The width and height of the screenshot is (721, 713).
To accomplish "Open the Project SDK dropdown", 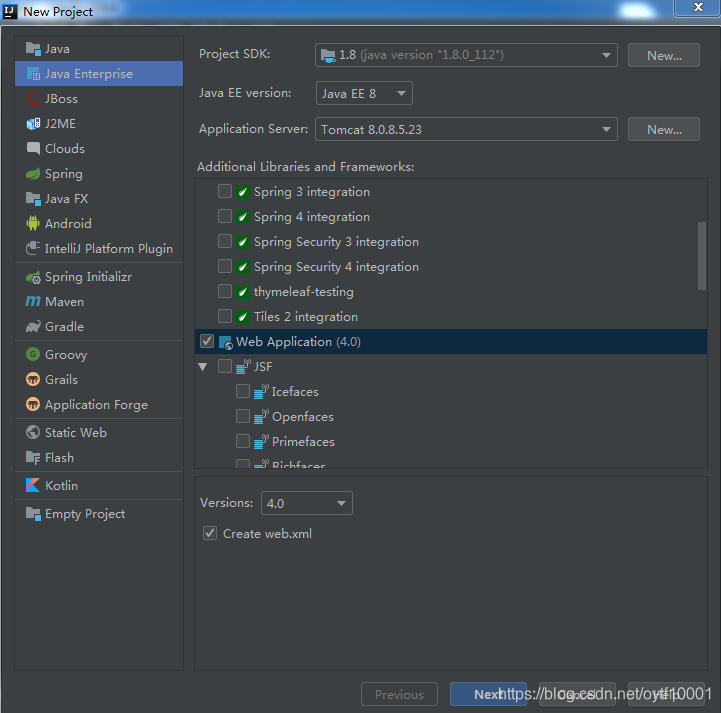I will tap(466, 55).
